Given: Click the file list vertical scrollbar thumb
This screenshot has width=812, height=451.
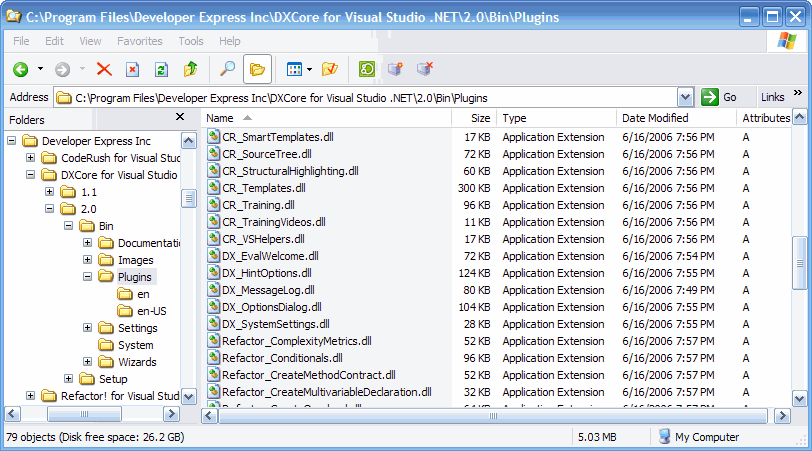Looking at the screenshot, I should click(x=800, y=263).
